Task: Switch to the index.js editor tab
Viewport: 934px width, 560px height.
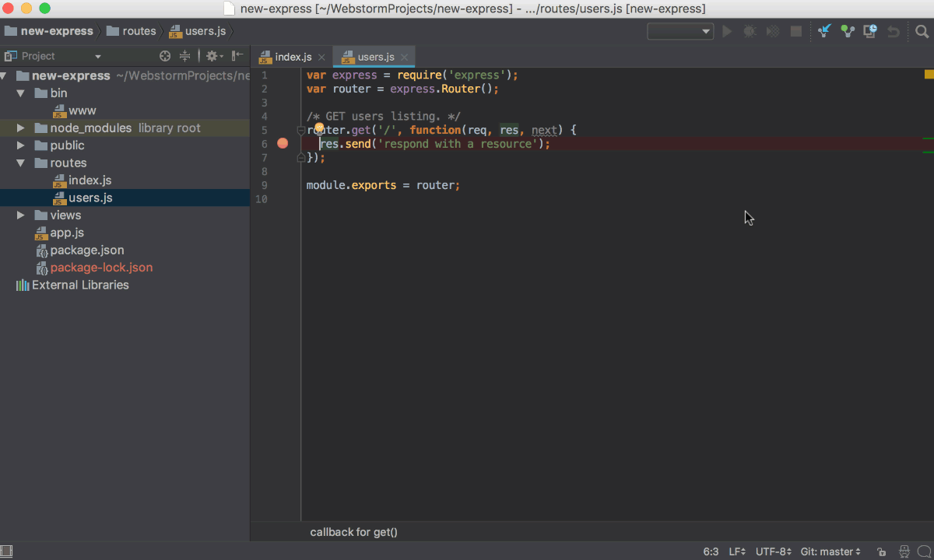Action: point(293,57)
